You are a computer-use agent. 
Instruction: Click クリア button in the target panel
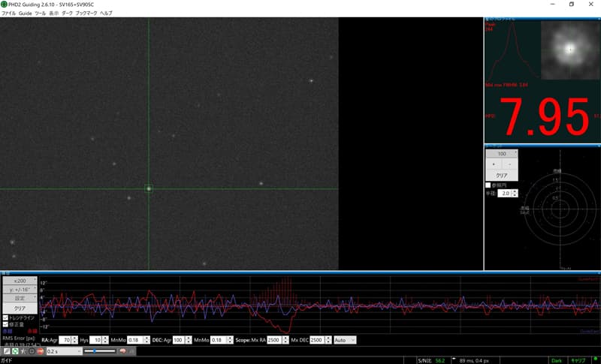coord(501,175)
